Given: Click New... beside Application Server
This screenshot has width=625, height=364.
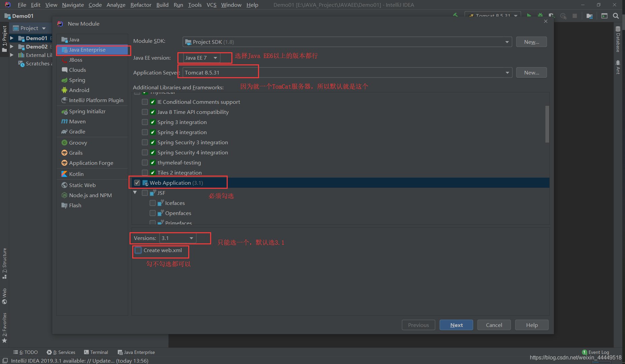Looking at the screenshot, I should tap(532, 72).
